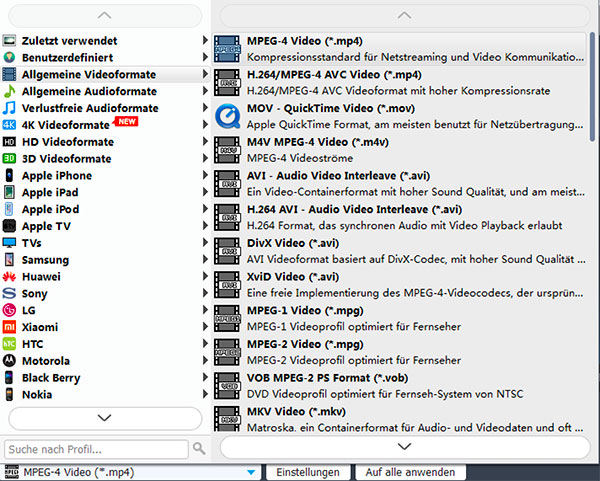Focus the Suche nach Profil search field
Viewport: 600px width, 481px height.
(96, 449)
